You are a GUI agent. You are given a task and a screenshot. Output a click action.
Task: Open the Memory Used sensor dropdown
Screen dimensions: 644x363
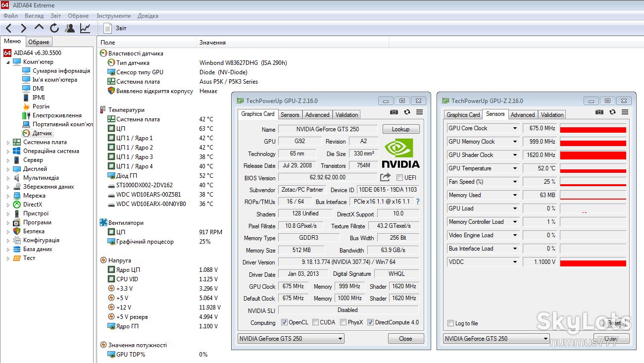tap(515, 195)
